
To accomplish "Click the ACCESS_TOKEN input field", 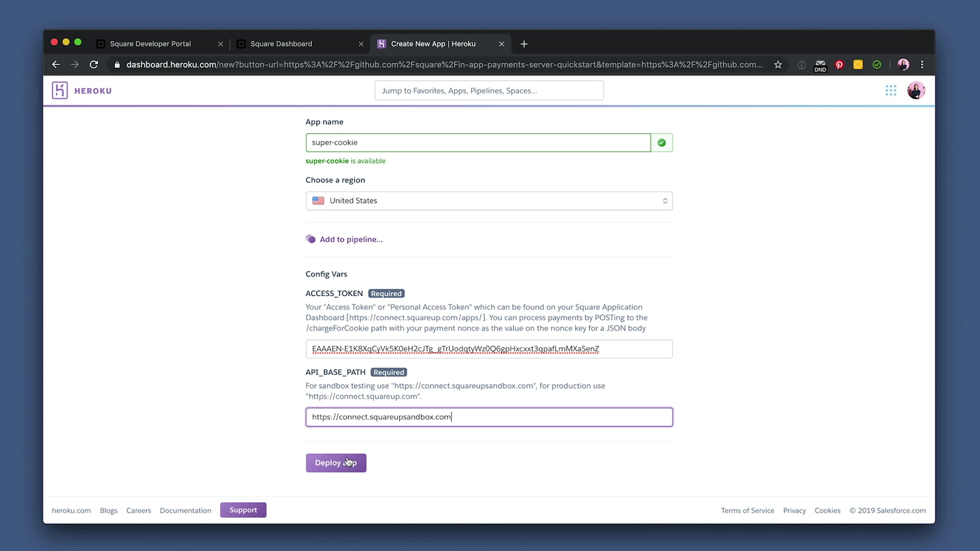I will (488, 349).
